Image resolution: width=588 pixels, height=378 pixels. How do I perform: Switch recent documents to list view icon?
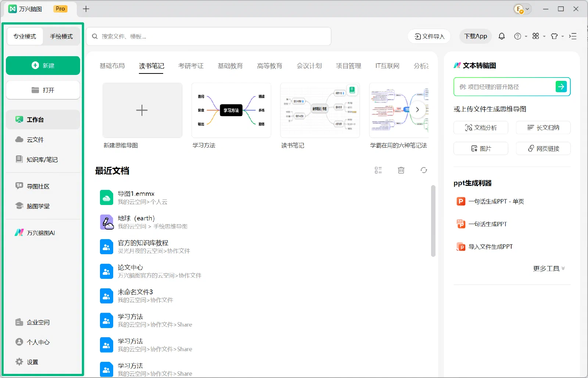coord(378,170)
